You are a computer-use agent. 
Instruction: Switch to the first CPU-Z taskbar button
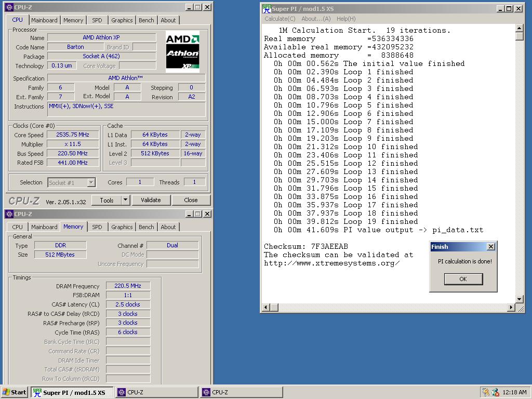(157, 392)
